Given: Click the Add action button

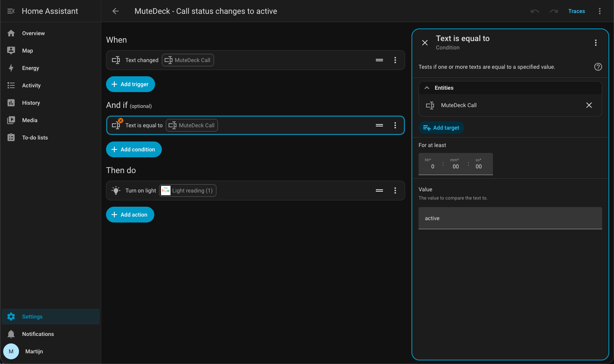Looking at the screenshot, I should pos(130,215).
